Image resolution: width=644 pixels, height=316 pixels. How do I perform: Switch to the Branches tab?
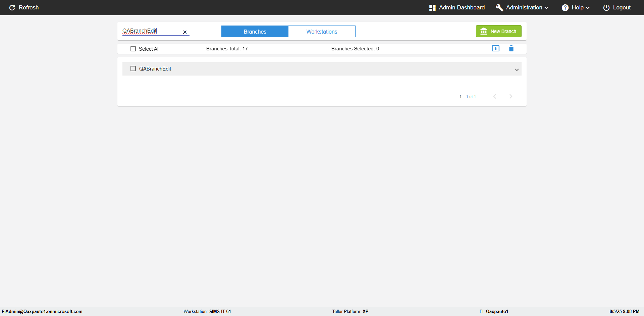[x=255, y=32]
